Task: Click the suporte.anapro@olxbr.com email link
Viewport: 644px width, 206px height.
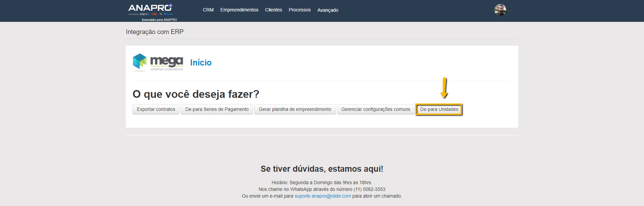Action: tap(323, 196)
